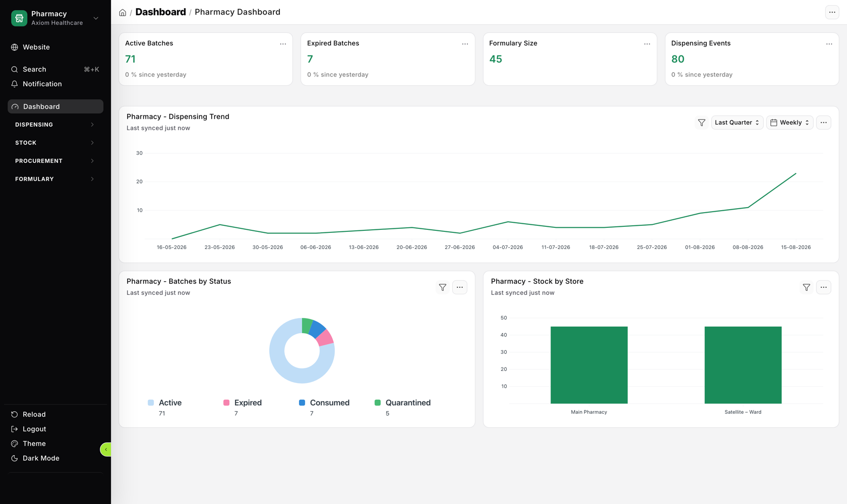The width and height of the screenshot is (847, 504).
Task: Click the Dashboard breadcrumb link
Action: point(160,12)
